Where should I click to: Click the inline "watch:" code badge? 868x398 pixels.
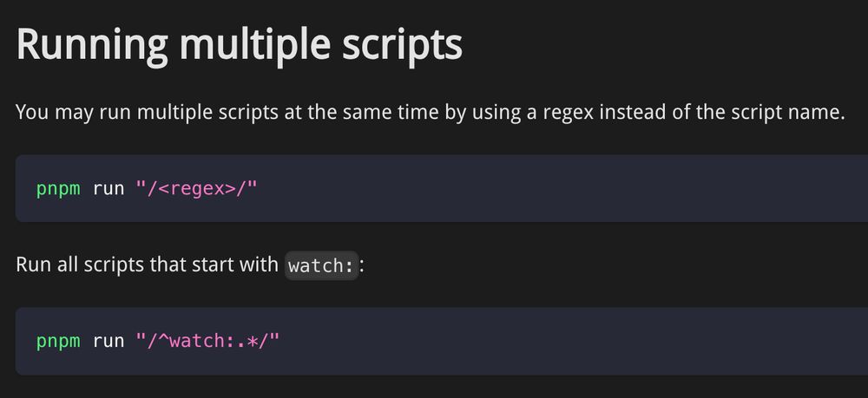point(321,265)
